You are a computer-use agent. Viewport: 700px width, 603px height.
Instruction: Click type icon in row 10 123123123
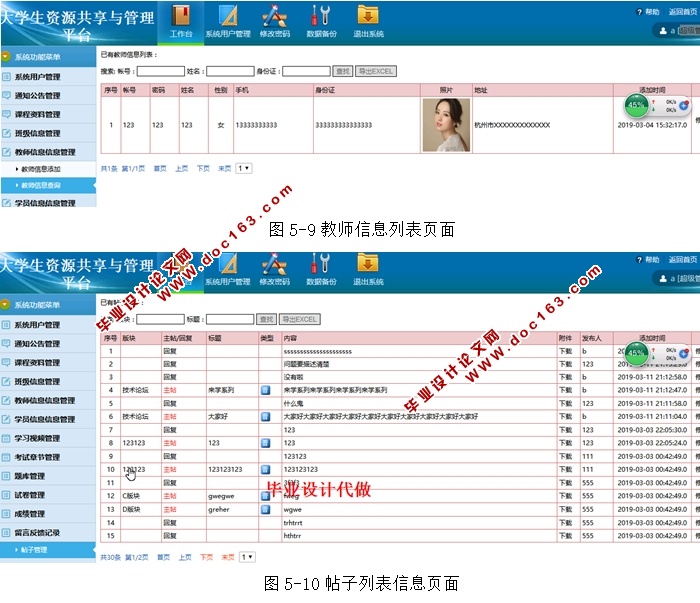pyautogui.click(x=266, y=470)
